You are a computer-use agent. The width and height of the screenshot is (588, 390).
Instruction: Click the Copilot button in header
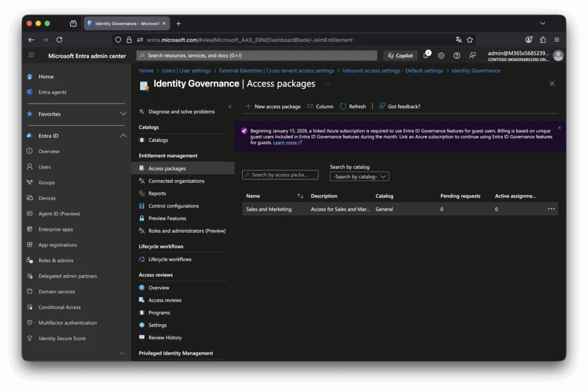400,56
